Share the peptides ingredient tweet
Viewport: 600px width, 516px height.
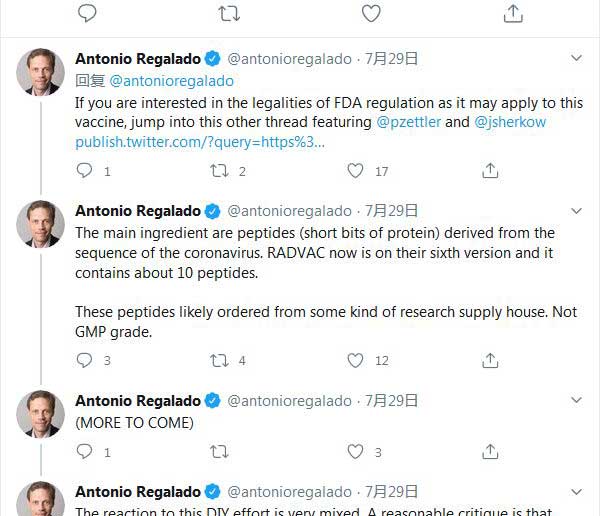[x=490, y=360]
